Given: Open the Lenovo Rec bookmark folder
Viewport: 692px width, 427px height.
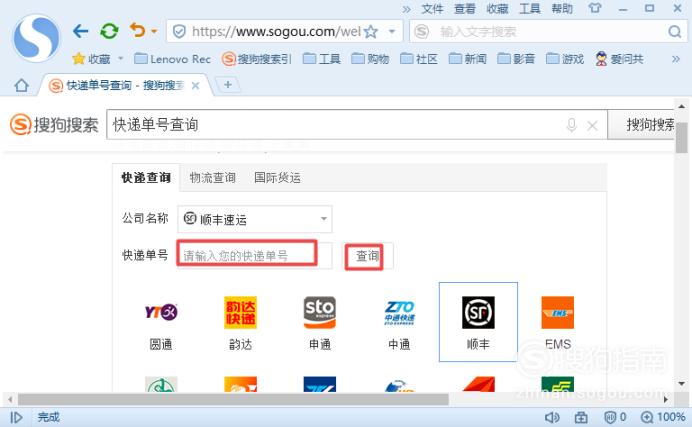Looking at the screenshot, I should [x=172, y=59].
